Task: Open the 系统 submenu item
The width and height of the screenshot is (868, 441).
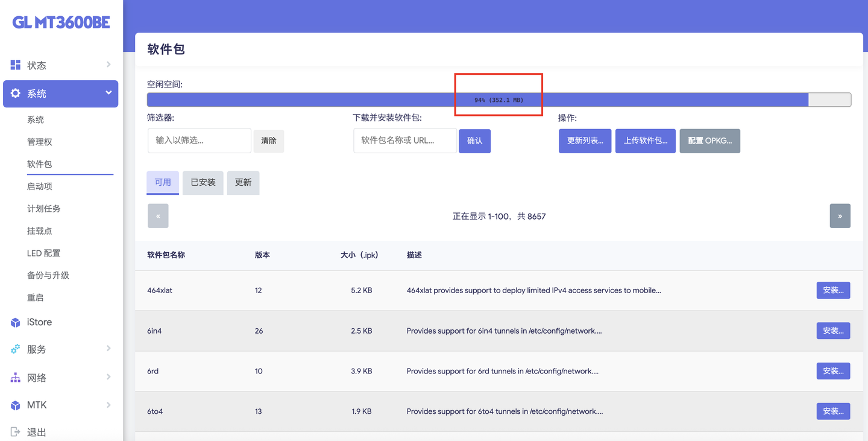Action: point(36,119)
